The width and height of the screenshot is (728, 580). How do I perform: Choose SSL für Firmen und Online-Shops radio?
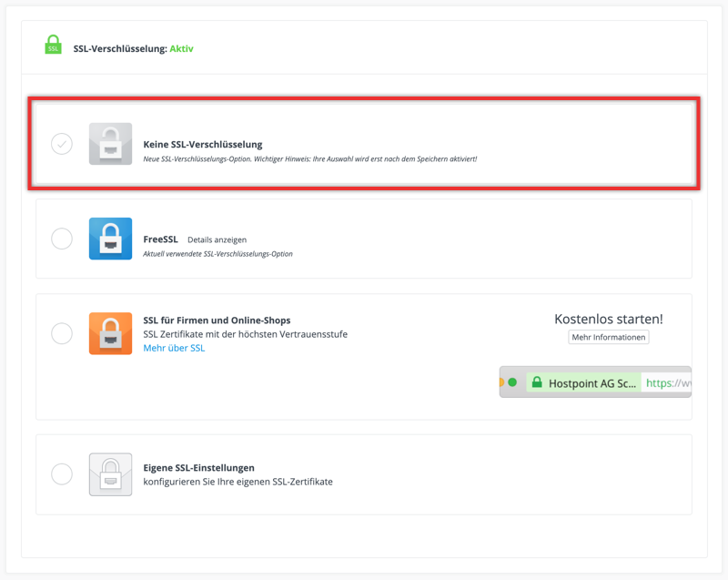click(x=62, y=333)
